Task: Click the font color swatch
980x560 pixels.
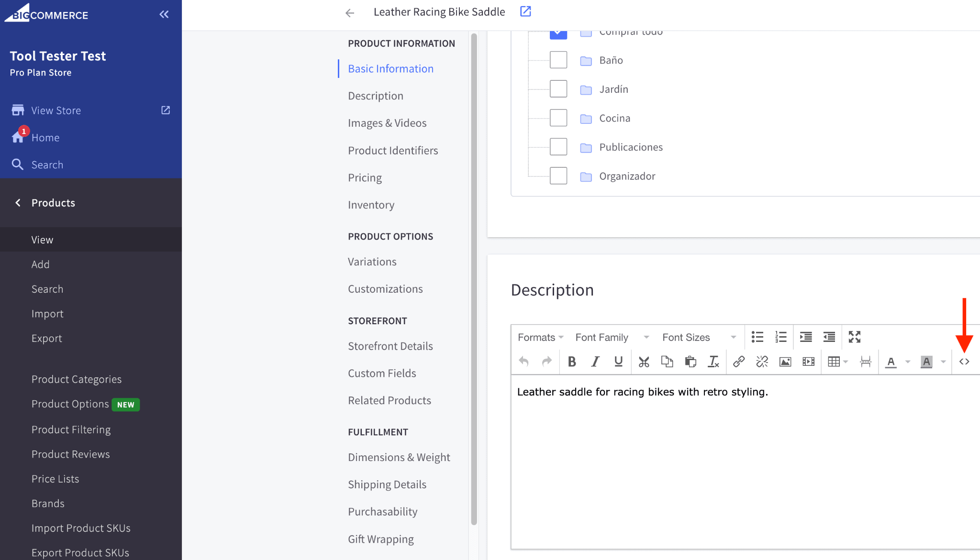Action: (891, 361)
